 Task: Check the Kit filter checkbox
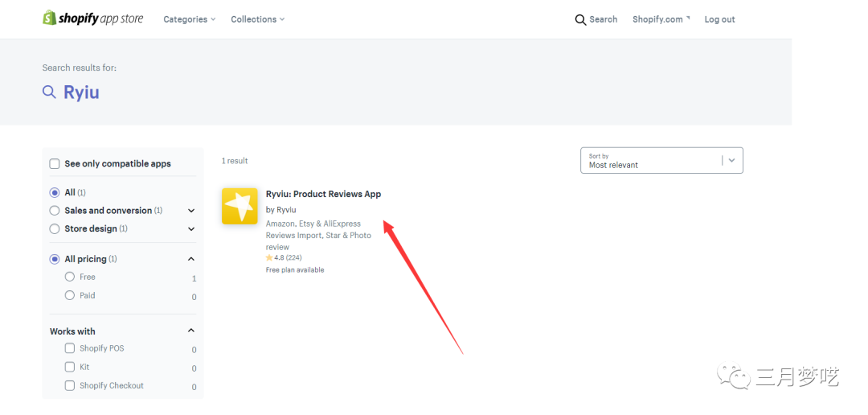[70, 367]
